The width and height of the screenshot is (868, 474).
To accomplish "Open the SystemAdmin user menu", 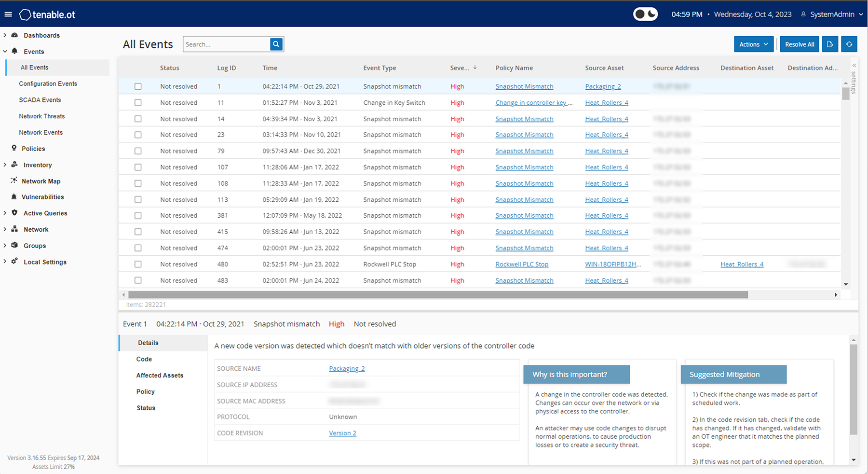I will [x=832, y=14].
